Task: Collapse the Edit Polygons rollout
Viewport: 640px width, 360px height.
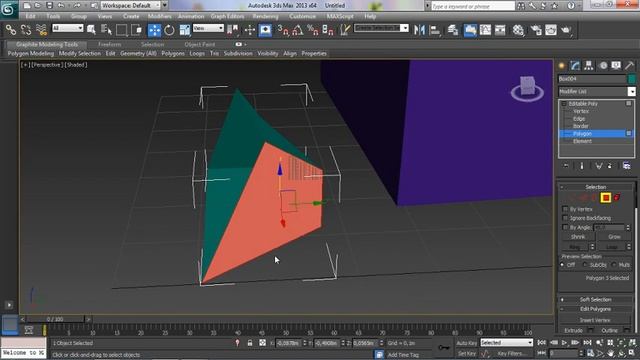Action: pos(596,309)
